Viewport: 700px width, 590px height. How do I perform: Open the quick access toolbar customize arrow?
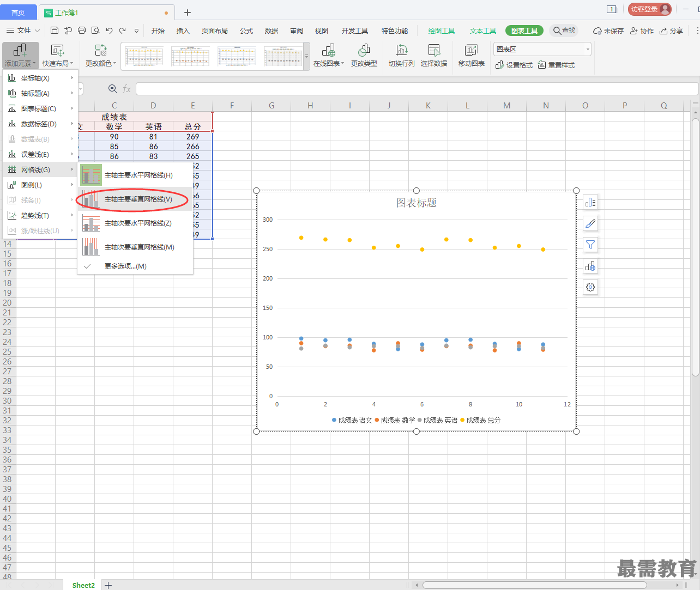pyautogui.click(x=136, y=31)
